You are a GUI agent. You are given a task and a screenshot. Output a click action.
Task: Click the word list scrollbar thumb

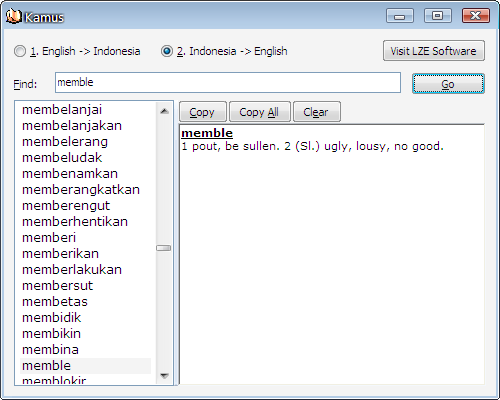tap(163, 248)
